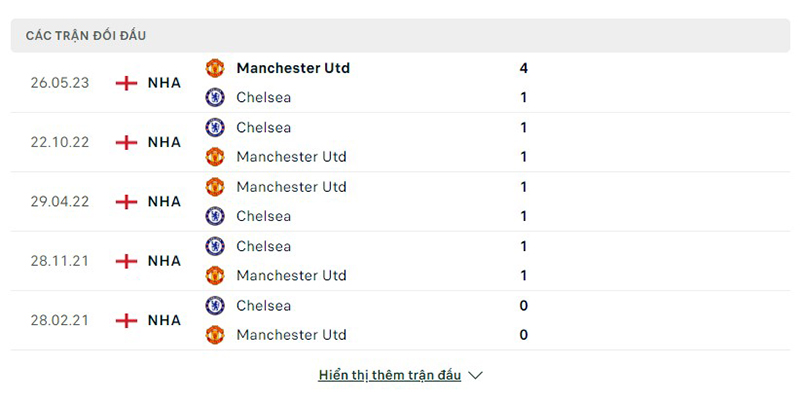Image resolution: width=800 pixels, height=403 pixels.
Task: Click the CÁC TRẬN ĐỐI ĐẦU header
Action: (x=86, y=35)
